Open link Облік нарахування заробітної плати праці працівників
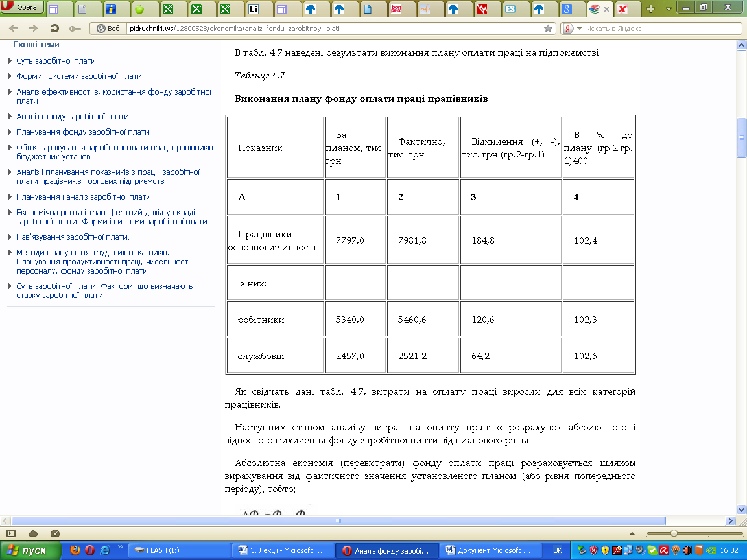747x560 pixels. [x=114, y=152]
